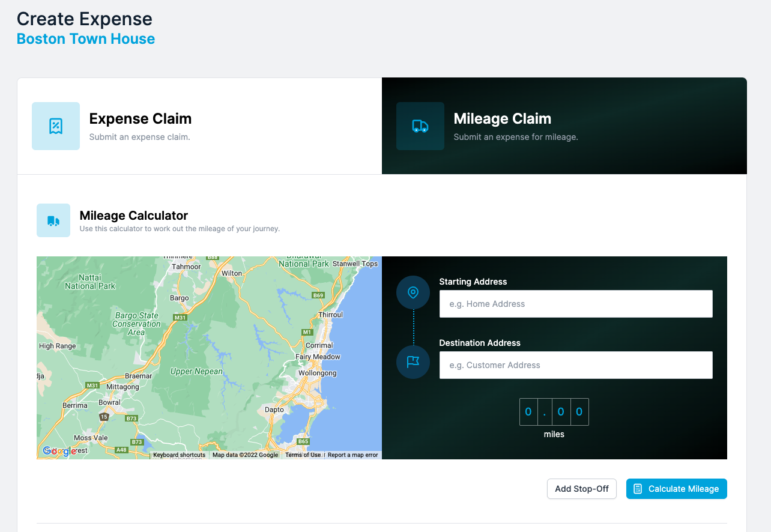Screen dimensions: 771x532
Task: Click the Mileage Calculator heading
Action: click(134, 216)
